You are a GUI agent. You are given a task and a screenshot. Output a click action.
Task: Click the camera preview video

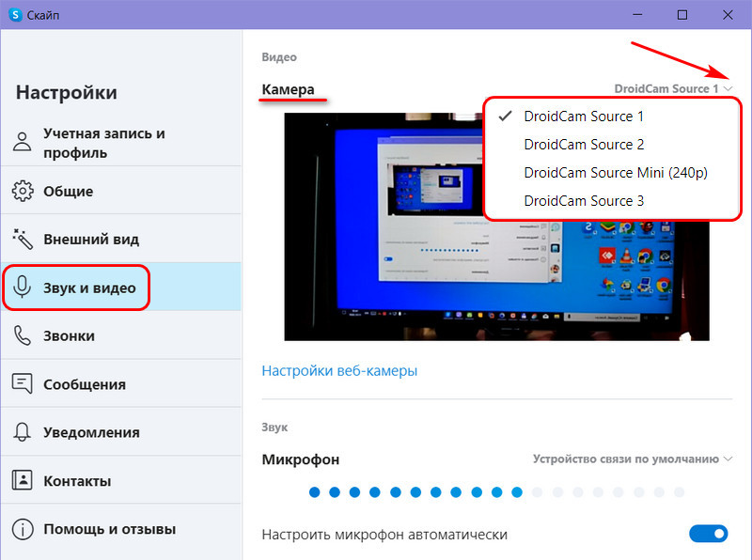click(x=496, y=226)
